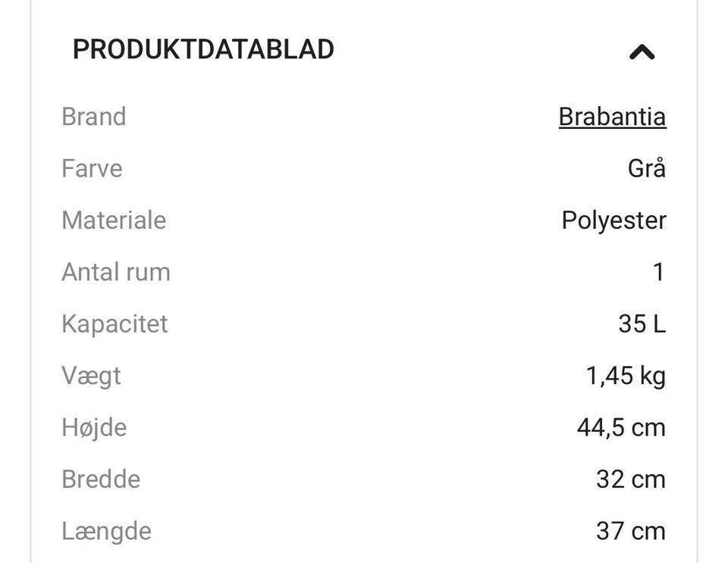Select the Materiale label
Image resolution: width=728 pixels, height=563 pixels.
(x=114, y=220)
